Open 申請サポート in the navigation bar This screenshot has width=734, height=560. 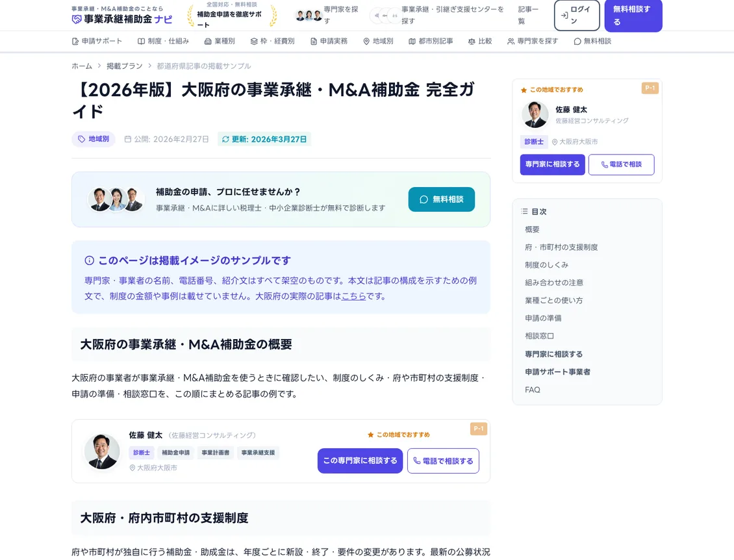click(97, 41)
